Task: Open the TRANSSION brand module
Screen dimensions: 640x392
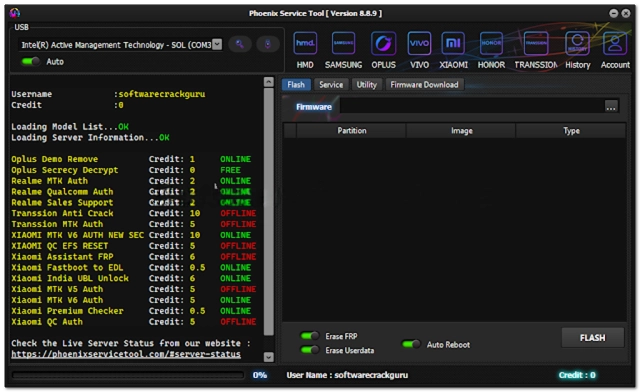Action: [536, 50]
